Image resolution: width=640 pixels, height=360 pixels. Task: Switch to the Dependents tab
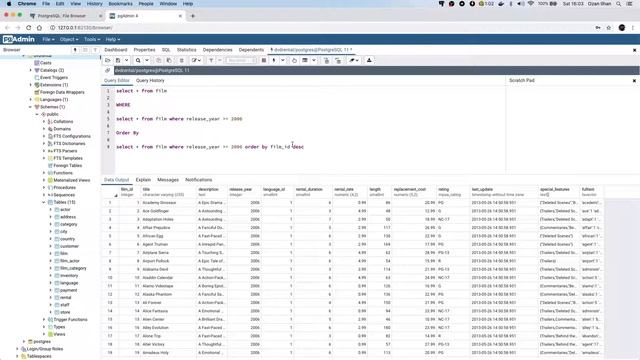(x=251, y=50)
